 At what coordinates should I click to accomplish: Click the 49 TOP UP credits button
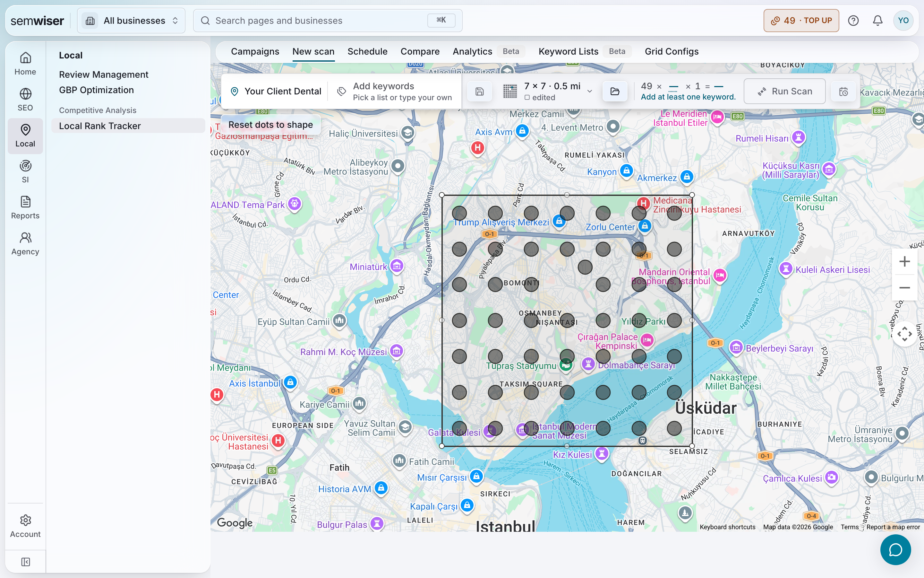coord(801,21)
